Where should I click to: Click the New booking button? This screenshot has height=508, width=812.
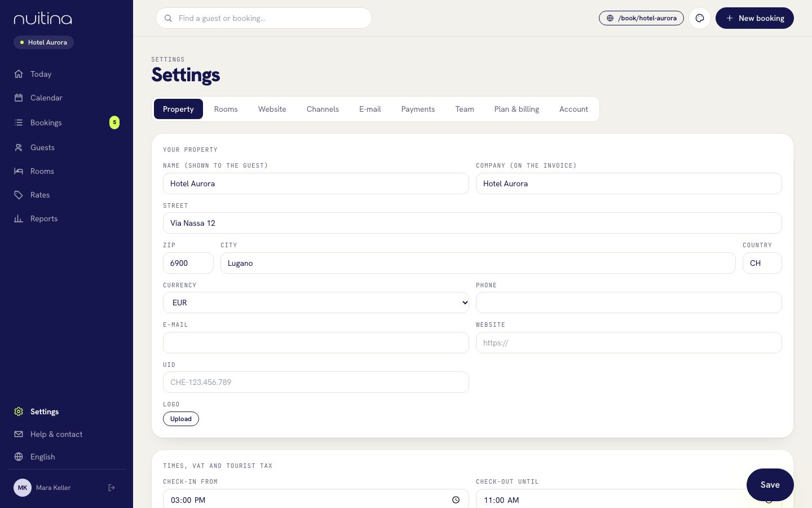point(754,18)
